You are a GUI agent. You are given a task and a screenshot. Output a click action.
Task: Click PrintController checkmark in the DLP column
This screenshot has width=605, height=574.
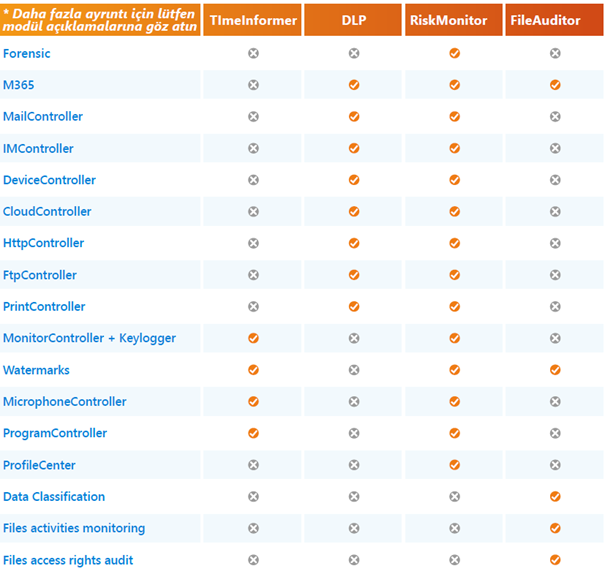pyautogui.click(x=354, y=307)
